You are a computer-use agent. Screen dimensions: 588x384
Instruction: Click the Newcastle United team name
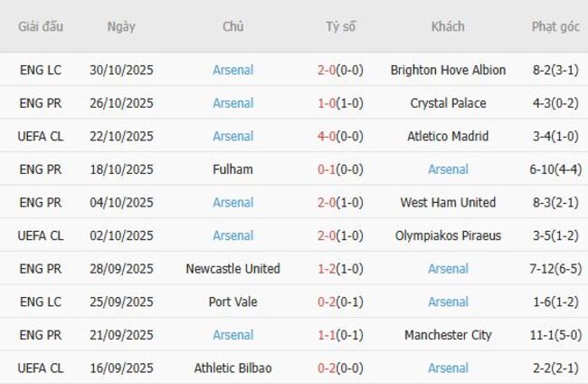pyautogui.click(x=232, y=269)
